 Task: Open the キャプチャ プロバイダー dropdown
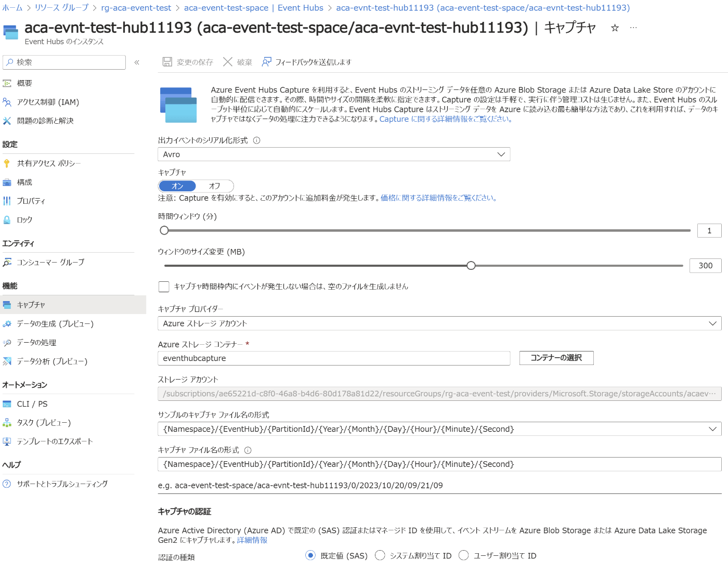[439, 323]
